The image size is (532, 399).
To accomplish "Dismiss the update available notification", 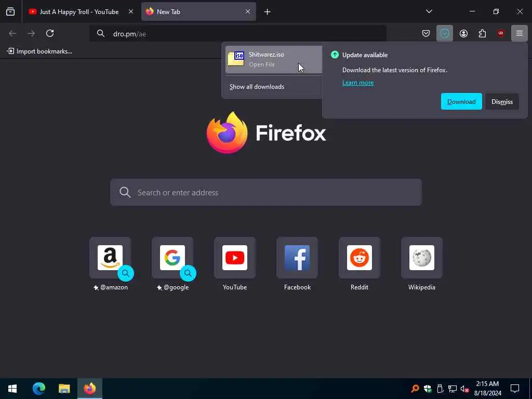I will (502, 101).
